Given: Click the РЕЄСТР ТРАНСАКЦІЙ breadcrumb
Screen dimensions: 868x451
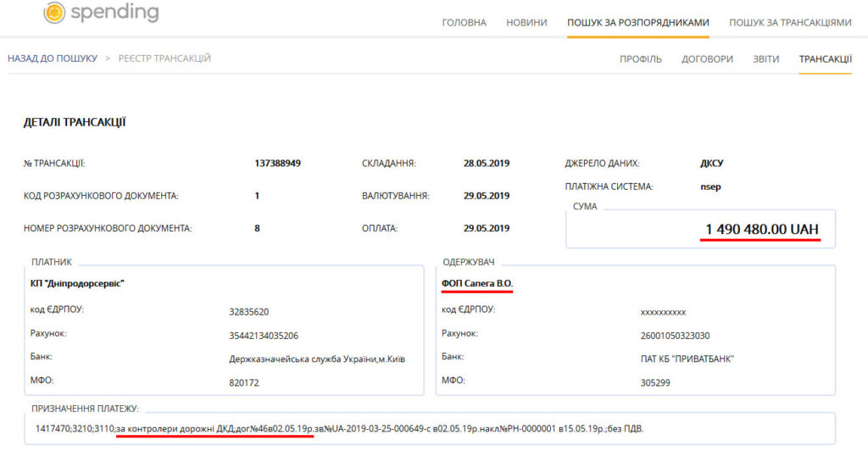Looking at the screenshot, I should click(x=164, y=58).
